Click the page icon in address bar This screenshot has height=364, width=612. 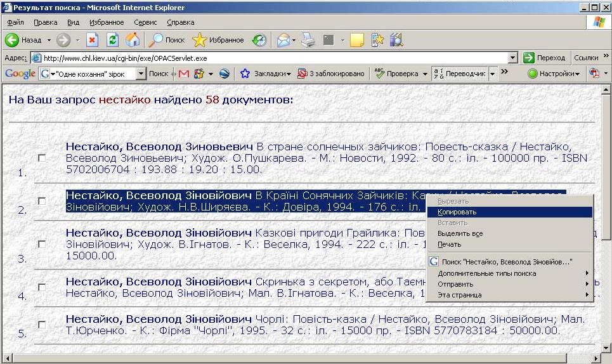click(x=36, y=58)
